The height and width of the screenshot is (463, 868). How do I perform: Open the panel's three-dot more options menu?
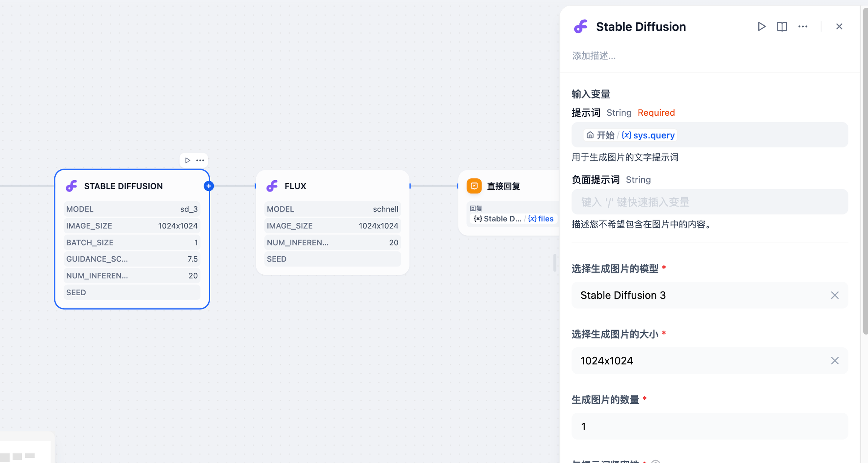point(803,26)
